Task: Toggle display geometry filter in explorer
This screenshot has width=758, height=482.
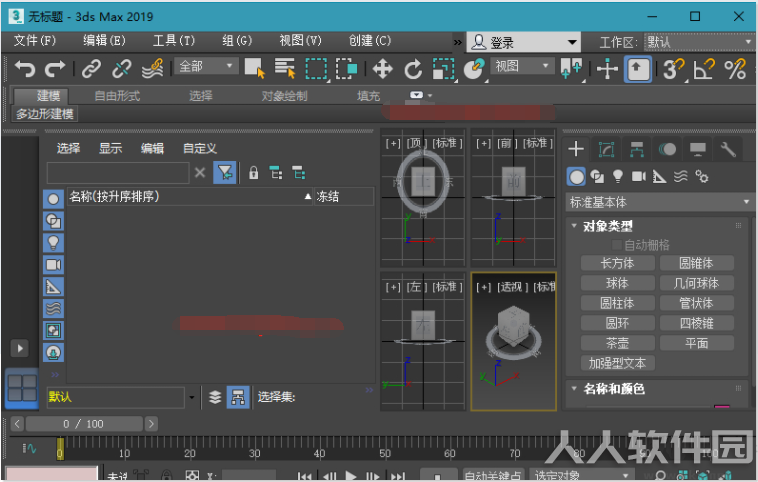Action: coord(53,199)
